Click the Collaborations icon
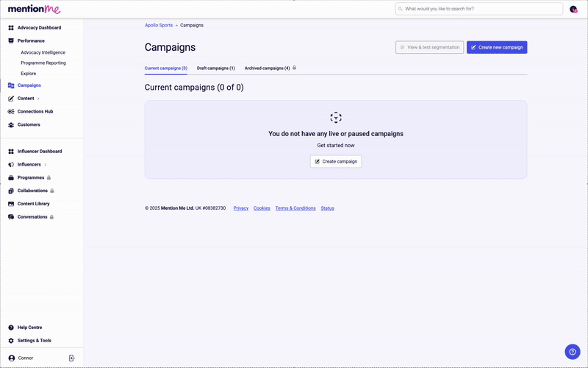588x368 pixels. pyautogui.click(x=11, y=191)
